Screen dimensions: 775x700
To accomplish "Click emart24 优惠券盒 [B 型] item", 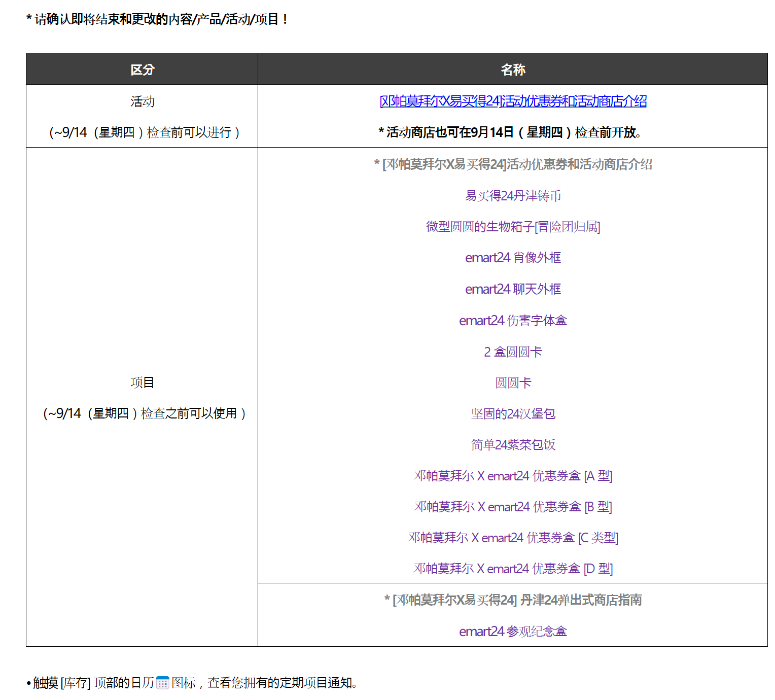I will click(x=513, y=506).
